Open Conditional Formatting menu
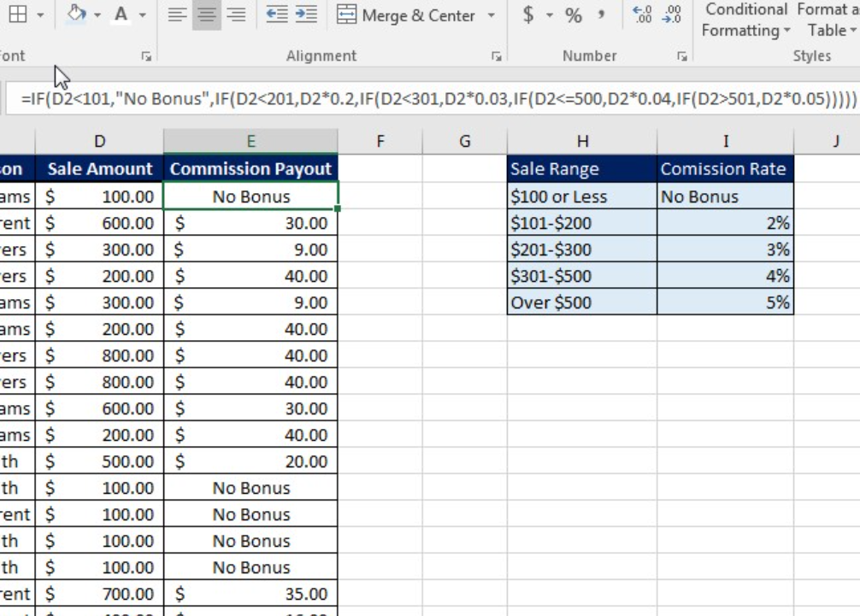This screenshot has width=860, height=616. coord(746,20)
